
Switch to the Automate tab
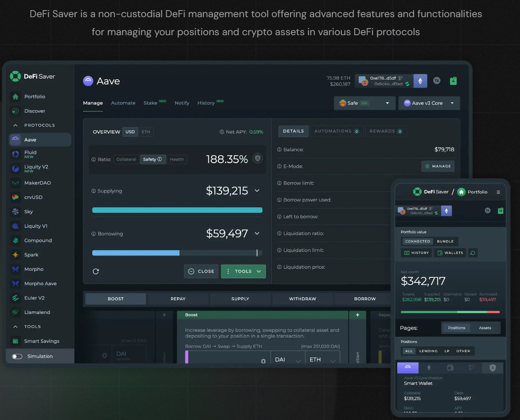[x=123, y=103]
